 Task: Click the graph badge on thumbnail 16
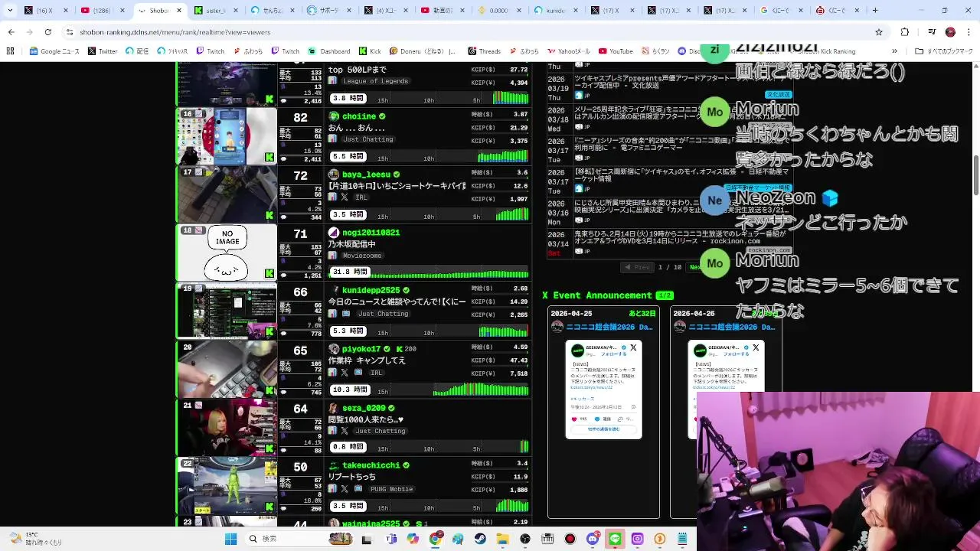point(198,114)
